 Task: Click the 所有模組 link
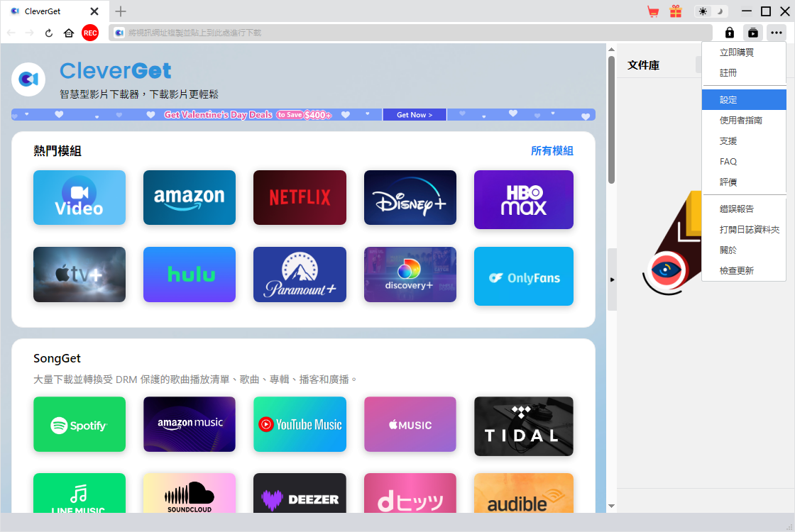click(x=552, y=151)
